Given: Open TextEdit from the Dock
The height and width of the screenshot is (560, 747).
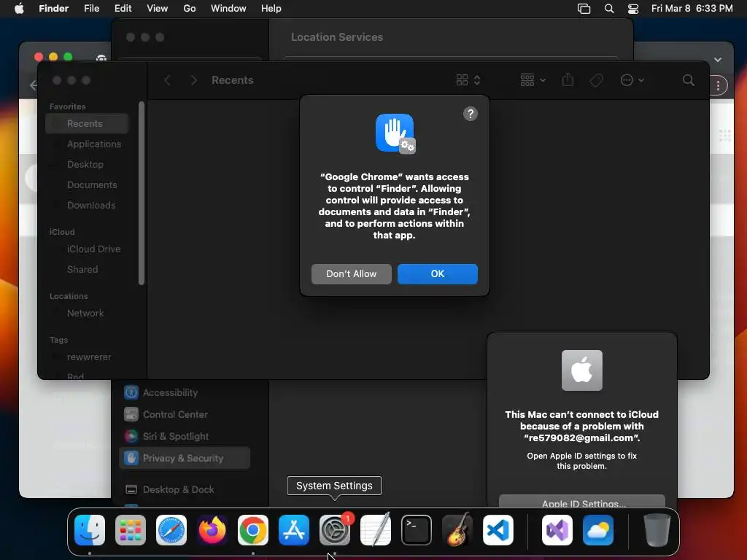Looking at the screenshot, I should [x=376, y=530].
